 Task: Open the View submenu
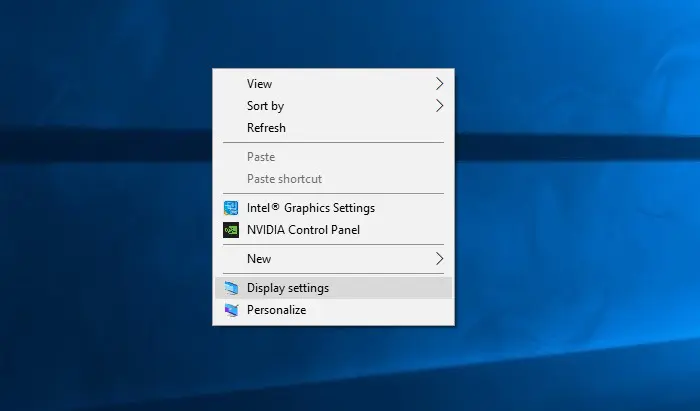coord(333,84)
